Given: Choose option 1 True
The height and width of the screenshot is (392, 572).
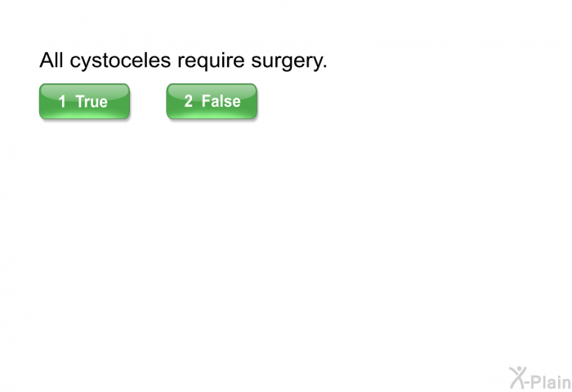Looking at the screenshot, I should pyautogui.click(x=84, y=101).
